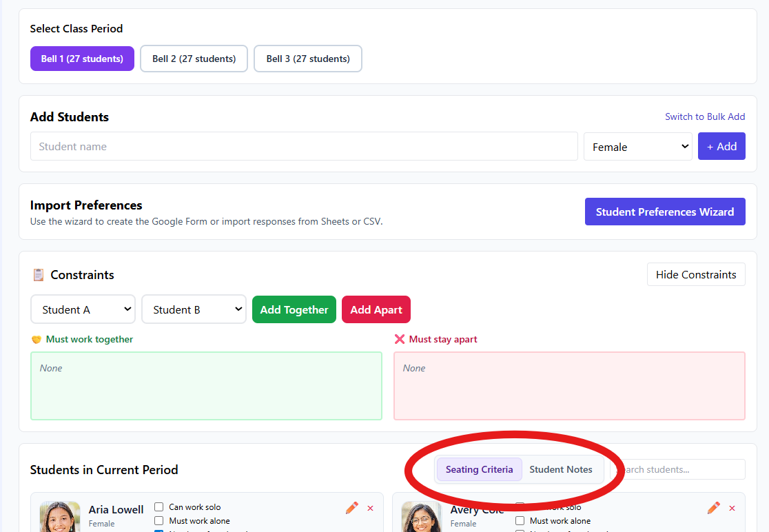This screenshot has width=769, height=532.
Task: Tick Must work alone for Avery Cole
Action: (x=520, y=521)
